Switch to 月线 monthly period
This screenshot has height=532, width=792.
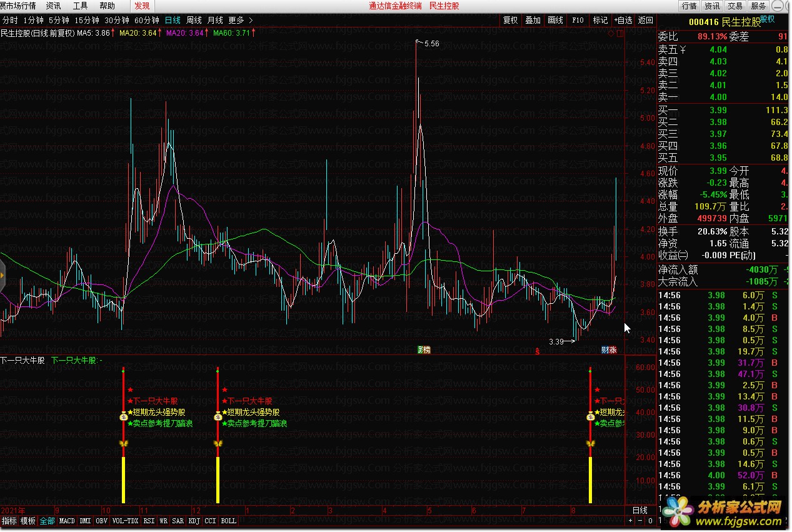[x=215, y=20]
